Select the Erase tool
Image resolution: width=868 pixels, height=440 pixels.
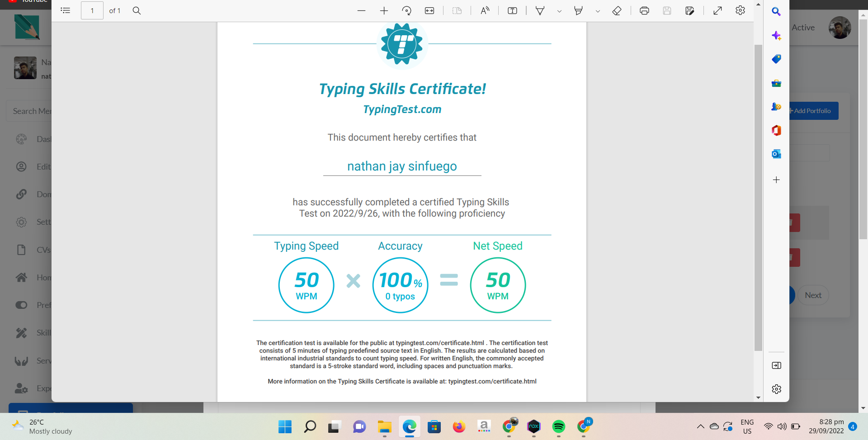click(x=617, y=10)
